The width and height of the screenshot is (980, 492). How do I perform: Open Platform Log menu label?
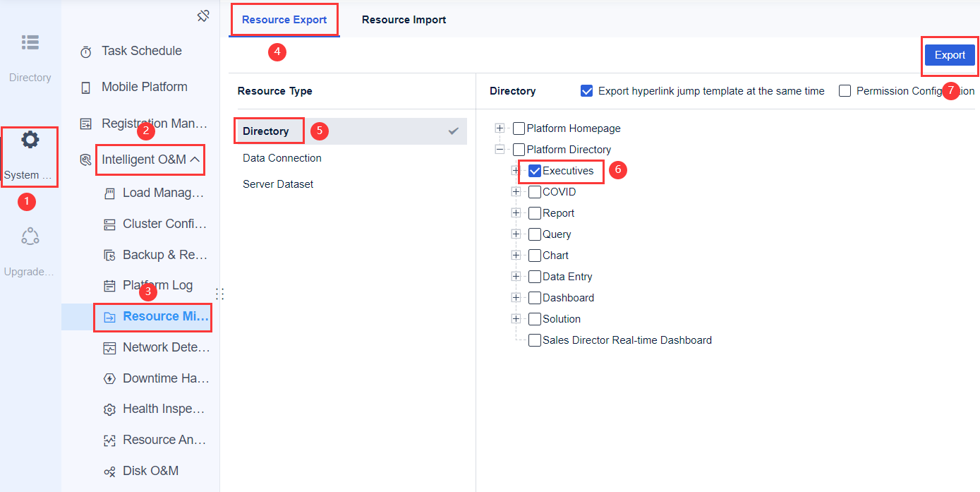pos(157,285)
